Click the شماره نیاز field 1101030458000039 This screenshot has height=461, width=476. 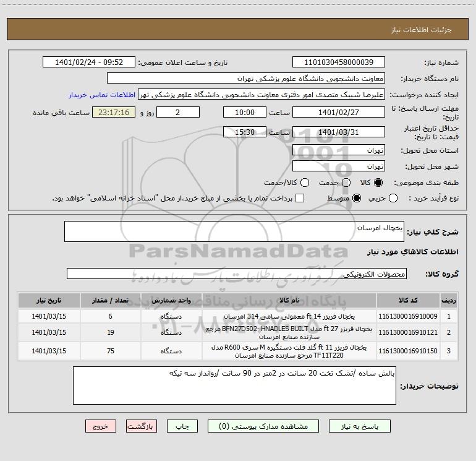pyautogui.click(x=339, y=62)
